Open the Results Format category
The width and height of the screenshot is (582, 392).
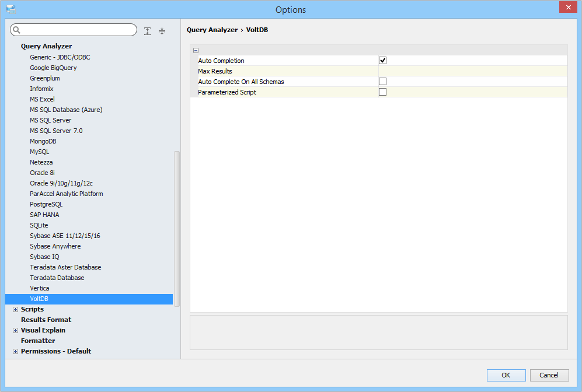tap(46, 320)
